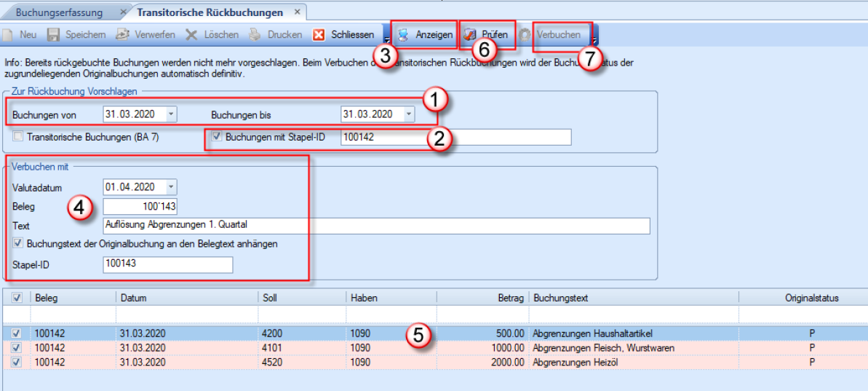
Task: Click the Löschen X icon
Action: (x=191, y=35)
